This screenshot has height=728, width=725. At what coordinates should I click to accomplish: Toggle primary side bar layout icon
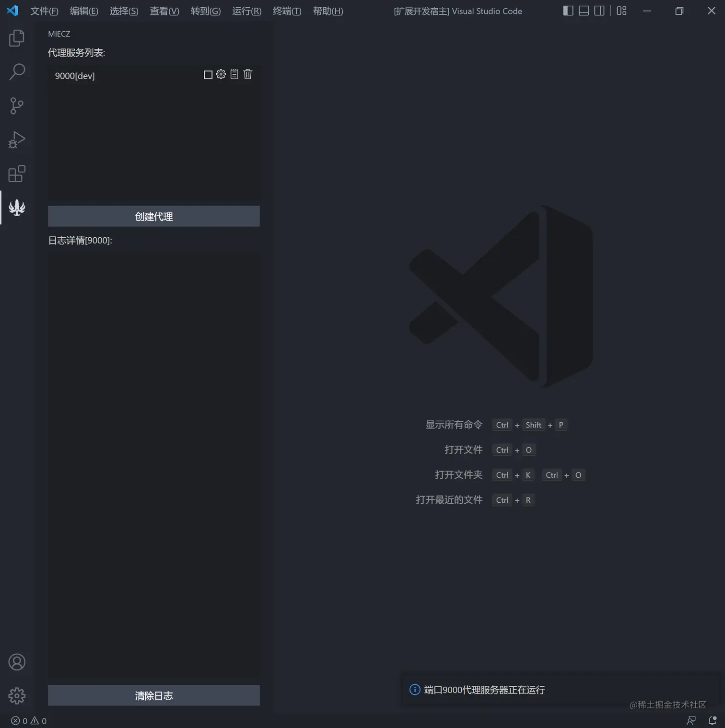click(568, 11)
